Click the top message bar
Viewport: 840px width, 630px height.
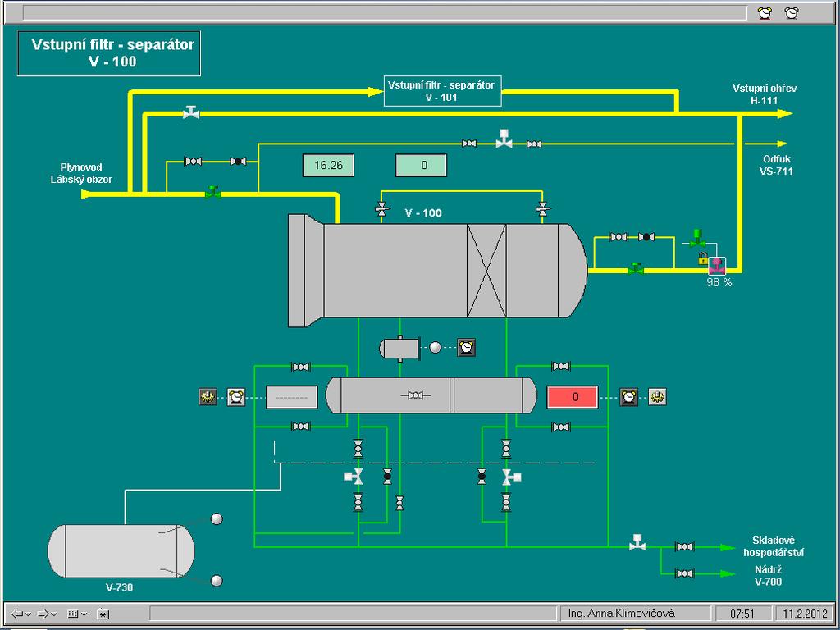pyautogui.click(x=385, y=13)
